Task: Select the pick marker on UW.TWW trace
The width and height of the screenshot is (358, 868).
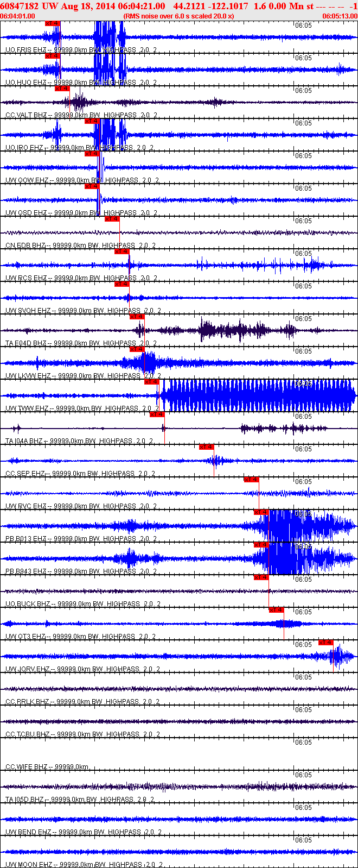Action: [x=152, y=382]
